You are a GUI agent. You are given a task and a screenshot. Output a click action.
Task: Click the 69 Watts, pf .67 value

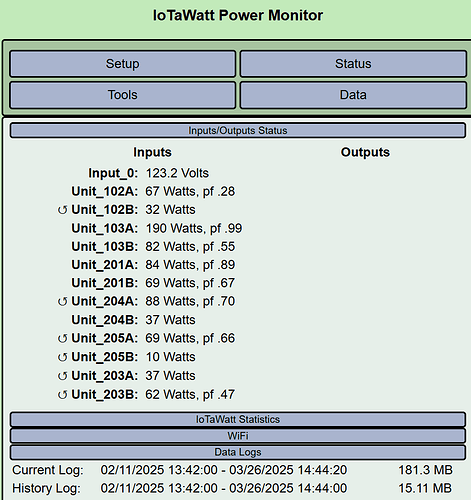click(190, 283)
